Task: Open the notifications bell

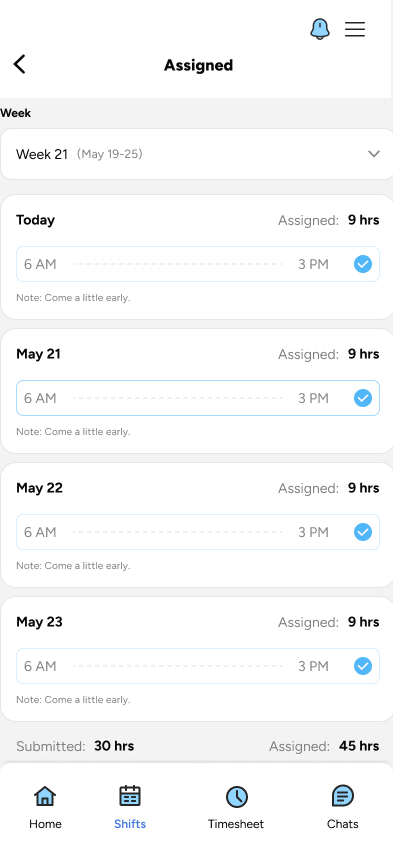Action: click(x=320, y=29)
